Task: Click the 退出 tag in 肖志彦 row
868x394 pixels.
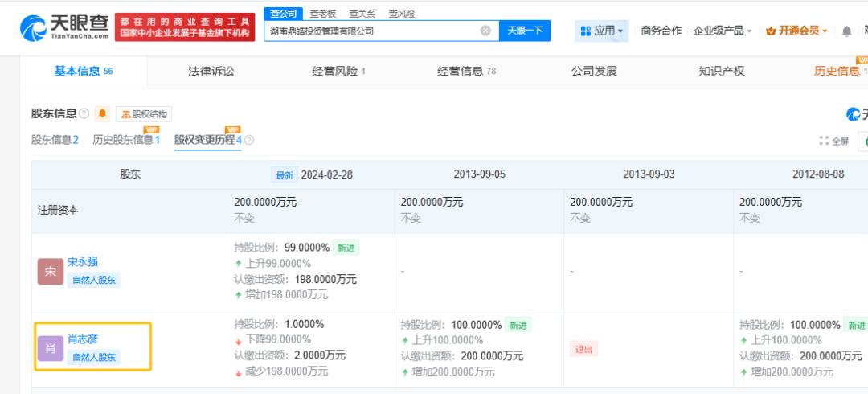Action: 584,348
